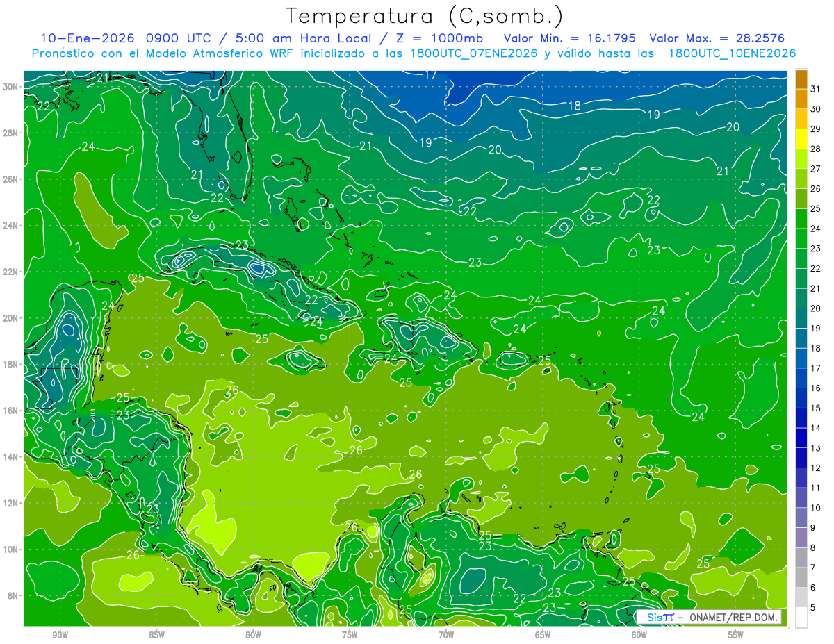The image size is (834, 644).
Task: Click the 60W longitude axis label
Action: click(x=639, y=635)
